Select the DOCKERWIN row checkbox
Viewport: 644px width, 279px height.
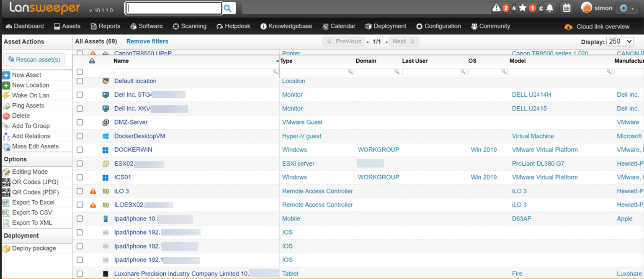pos(80,150)
